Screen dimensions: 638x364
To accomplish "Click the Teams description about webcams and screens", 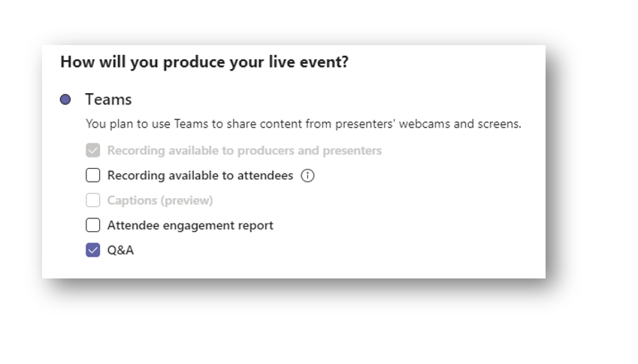I will tap(303, 124).
